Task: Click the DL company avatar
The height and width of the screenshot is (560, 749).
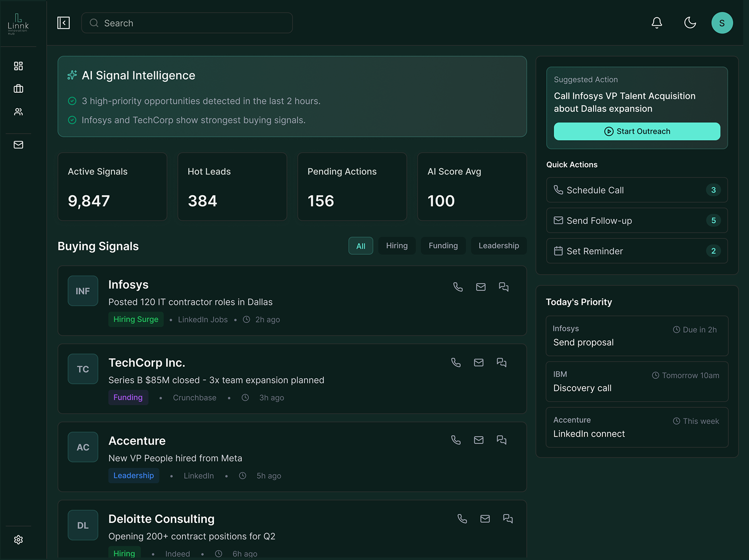Action: (83, 525)
